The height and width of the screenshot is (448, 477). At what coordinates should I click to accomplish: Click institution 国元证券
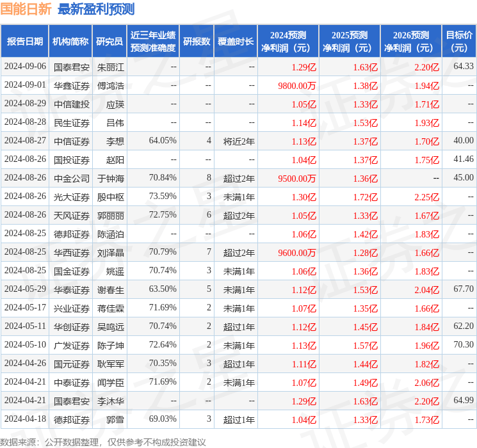pos(72,364)
